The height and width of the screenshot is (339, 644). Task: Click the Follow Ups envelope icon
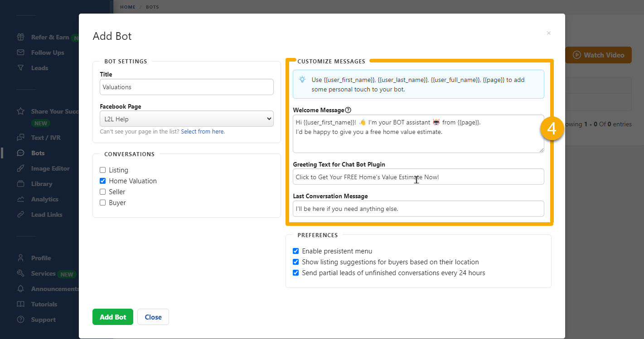tap(20, 53)
